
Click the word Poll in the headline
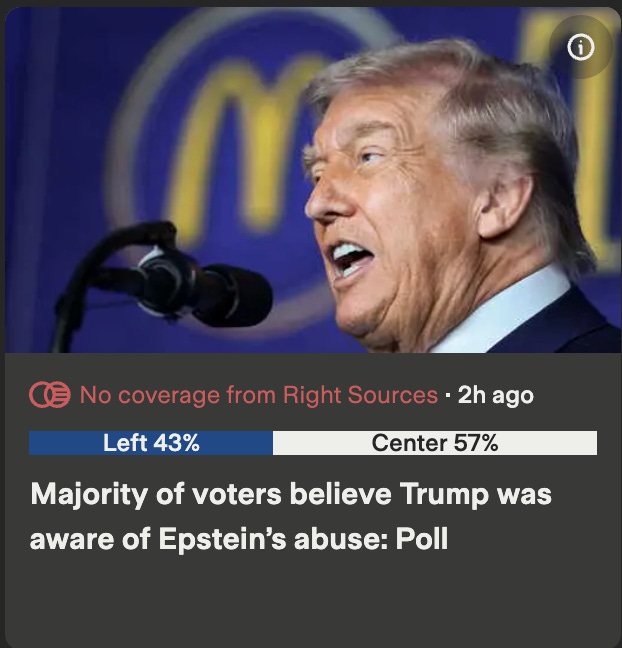pyautogui.click(x=422, y=538)
